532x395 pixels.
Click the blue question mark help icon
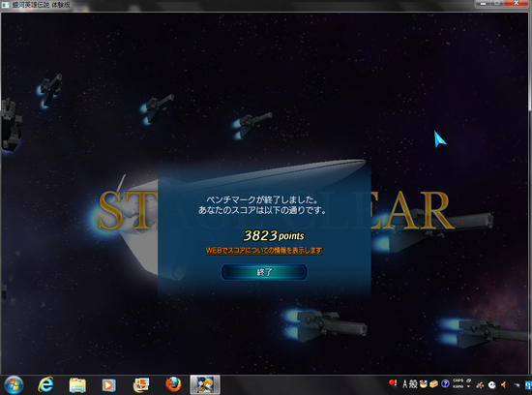pyautogui.click(x=445, y=384)
